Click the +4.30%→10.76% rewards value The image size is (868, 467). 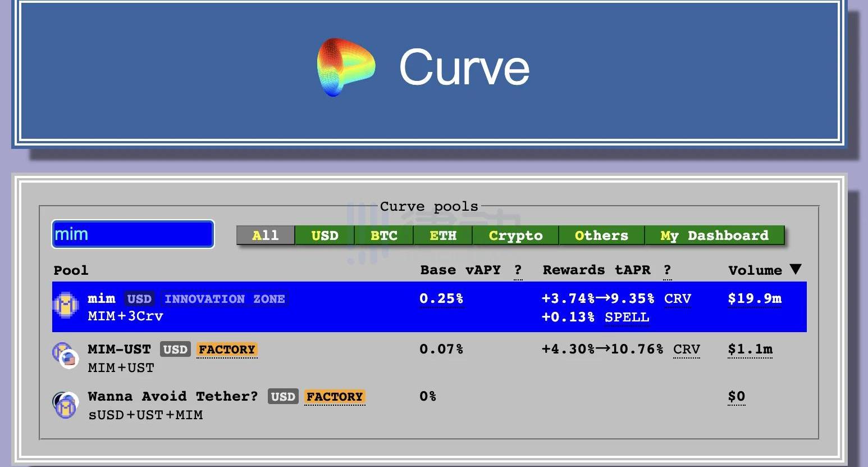[602, 349]
